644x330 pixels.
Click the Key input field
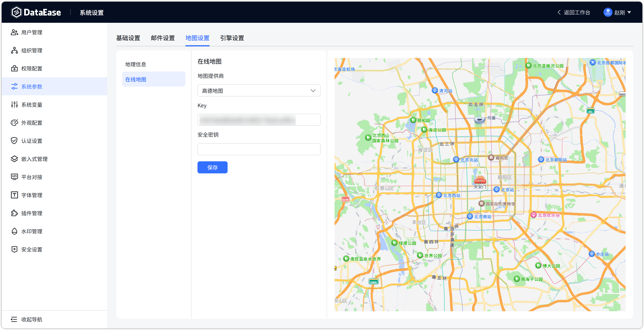[x=259, y=120]
